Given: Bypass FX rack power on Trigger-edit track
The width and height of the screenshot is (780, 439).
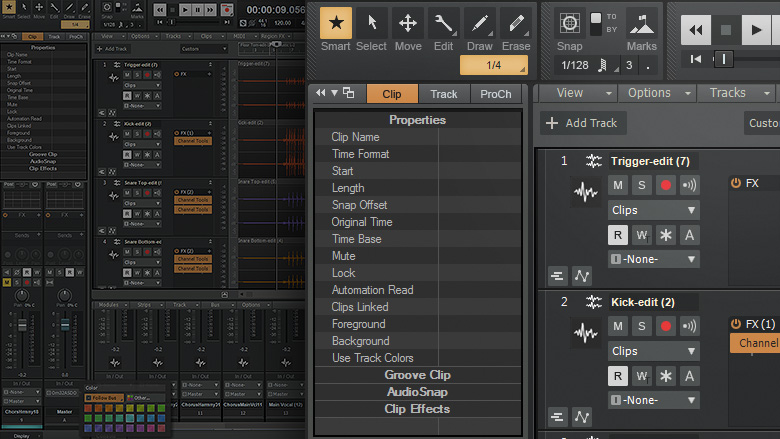Looking at the screenshot, I should 736,183.
